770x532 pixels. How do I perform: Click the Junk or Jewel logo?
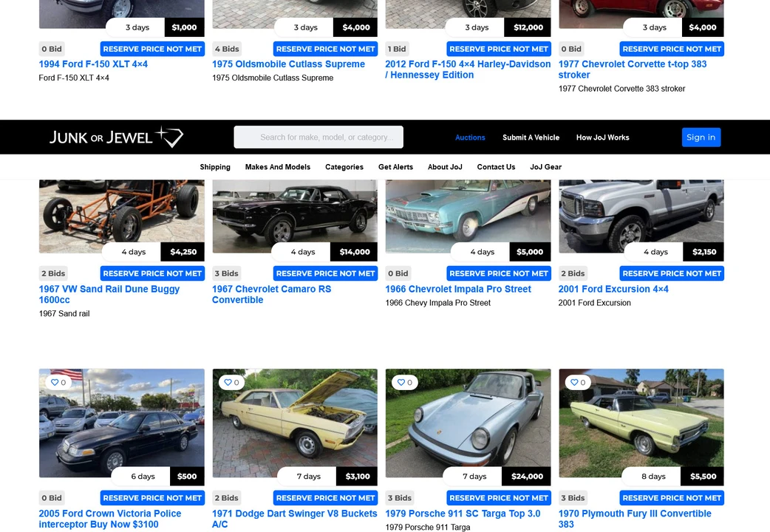point(116,137)
